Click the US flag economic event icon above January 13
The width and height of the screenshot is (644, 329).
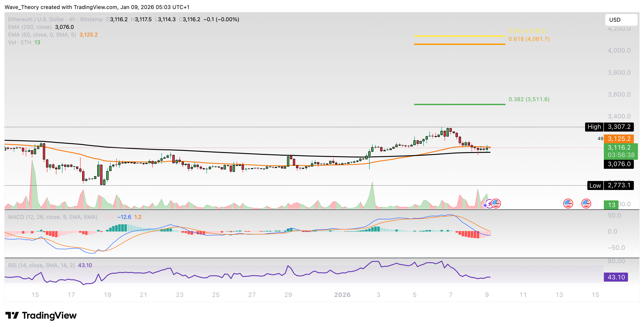coord(586,204)
